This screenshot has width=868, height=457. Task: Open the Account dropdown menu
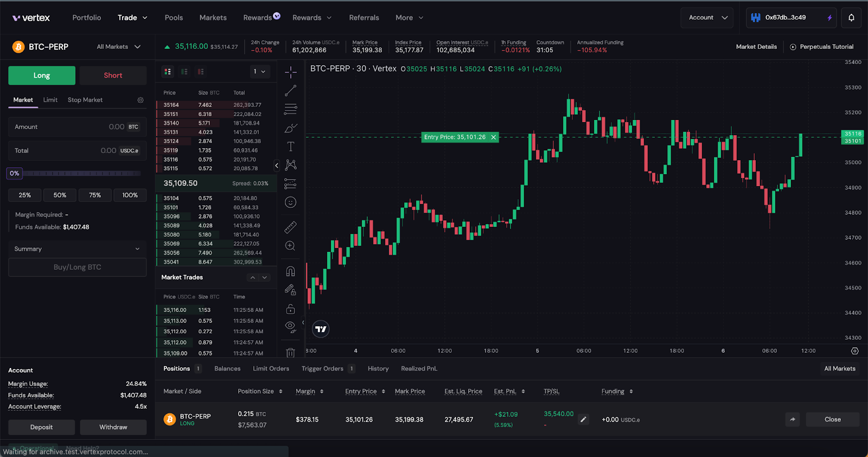point(707,18)
